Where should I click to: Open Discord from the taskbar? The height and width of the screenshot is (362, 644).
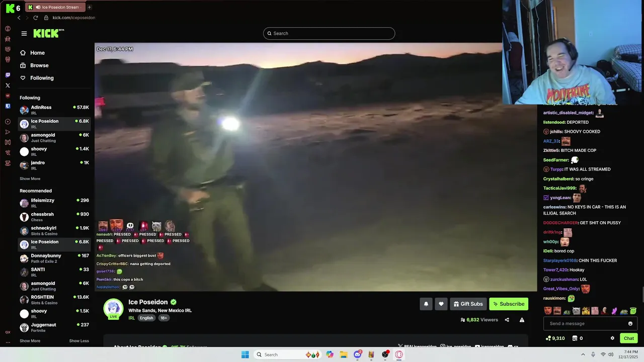point(358,354)
